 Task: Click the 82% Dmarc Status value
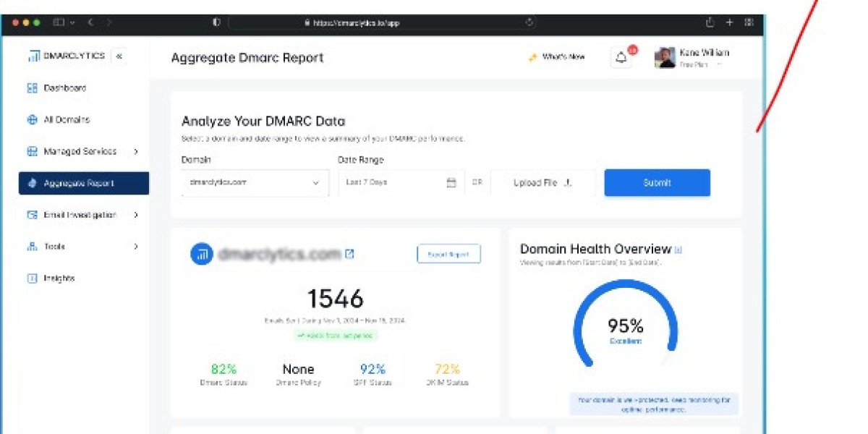point(224,370)
